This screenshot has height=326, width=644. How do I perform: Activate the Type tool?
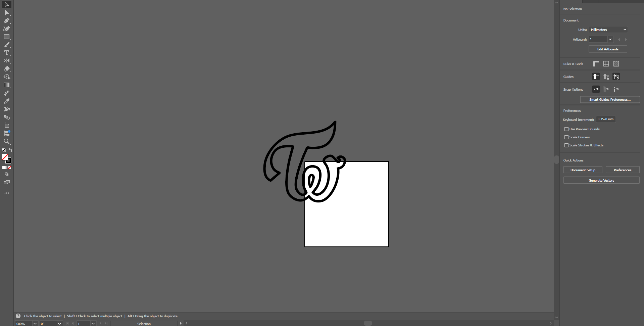[6, 53]
